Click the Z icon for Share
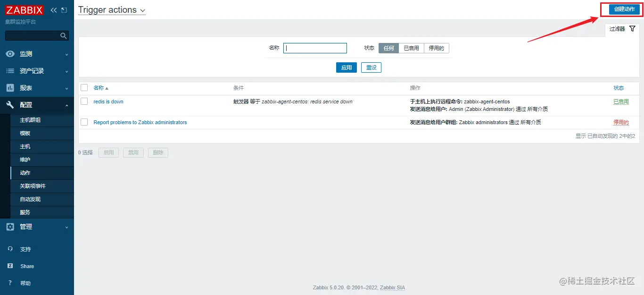Screen dimensions: 644x295 [x=10, y=266]
